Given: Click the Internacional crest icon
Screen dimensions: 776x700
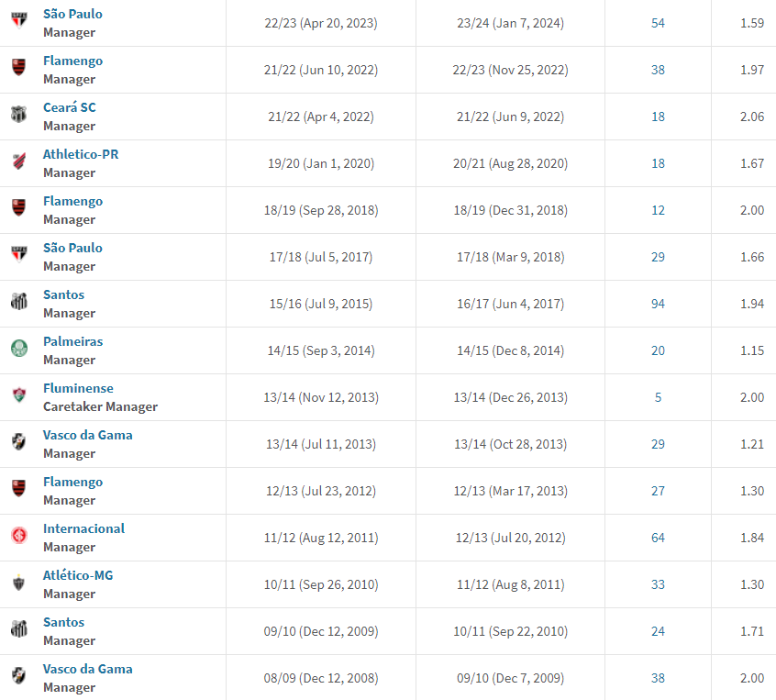Looking at the screenshot, I should [x=18, y=537].
